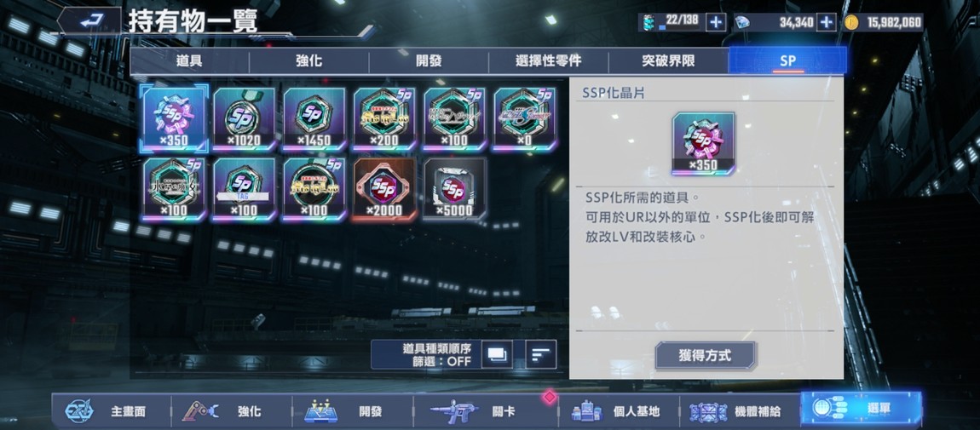Image resolution: width=980 pixels, height=430 pixels.
Task: Click the 獲得方式 button
Action: 705,356
